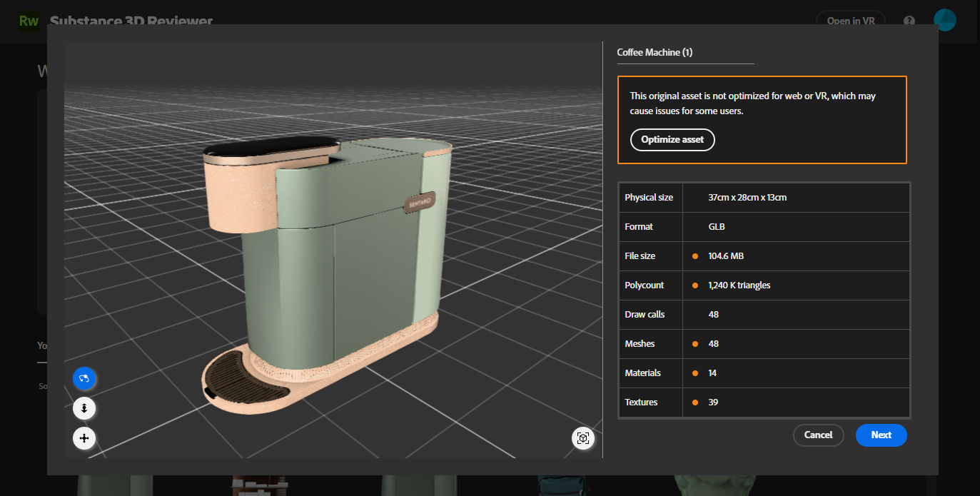Edit the Coffee Machine (1) name field
980x496 pixels.
(685, 53)
